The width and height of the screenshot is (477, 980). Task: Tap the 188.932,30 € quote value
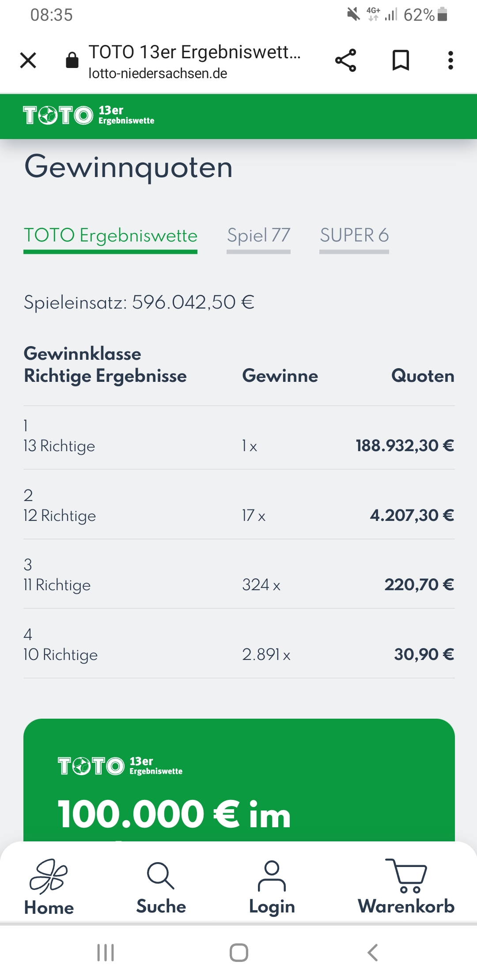tap(405, 445)
